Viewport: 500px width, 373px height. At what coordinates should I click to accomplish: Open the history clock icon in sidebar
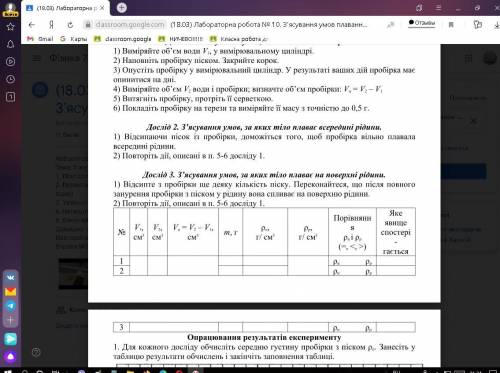10,79
